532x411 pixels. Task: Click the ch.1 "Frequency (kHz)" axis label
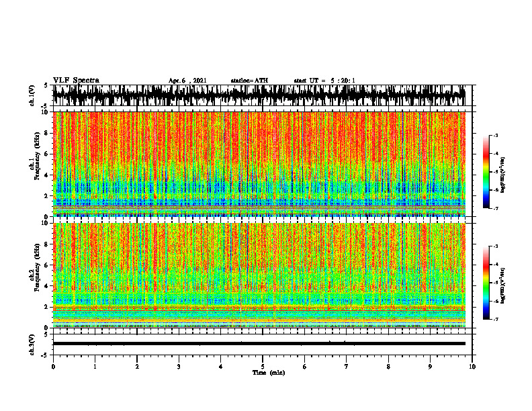[x=37, y=156]
